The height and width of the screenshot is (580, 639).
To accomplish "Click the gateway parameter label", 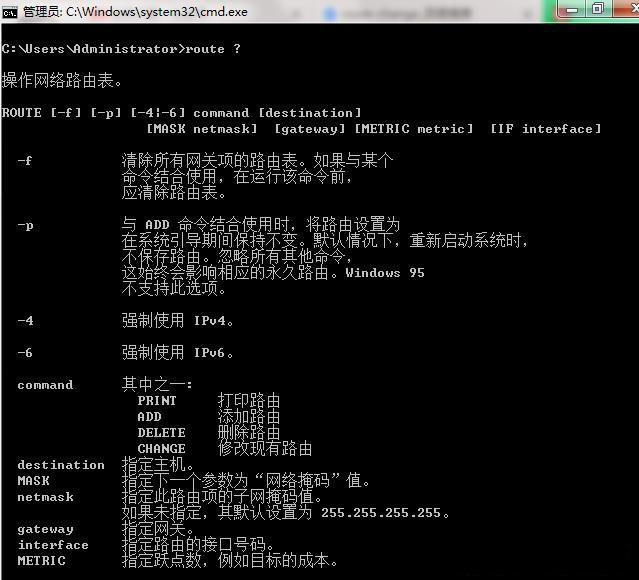I will [45, 529].
